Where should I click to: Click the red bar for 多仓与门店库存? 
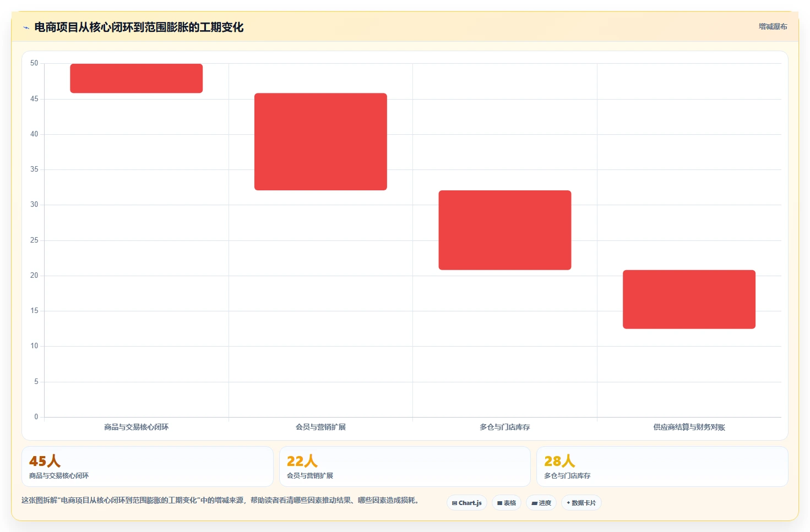pyautogui.click(x=505, y=230)
